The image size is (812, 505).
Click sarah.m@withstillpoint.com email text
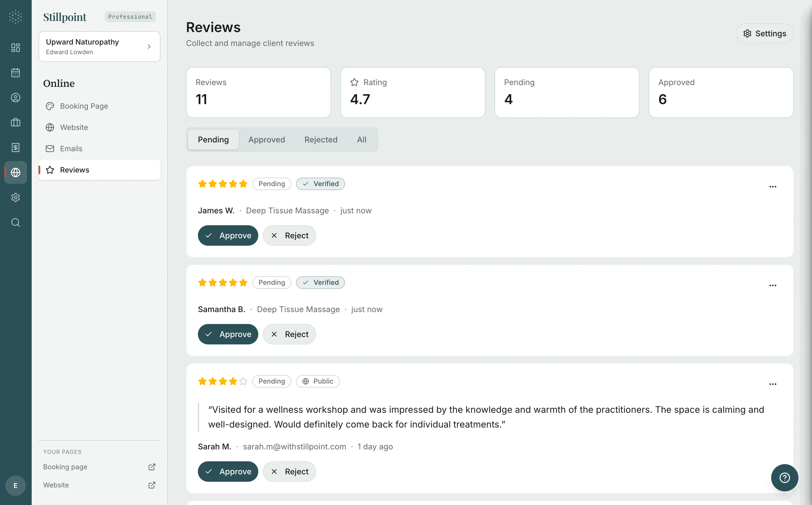[294, 447]
